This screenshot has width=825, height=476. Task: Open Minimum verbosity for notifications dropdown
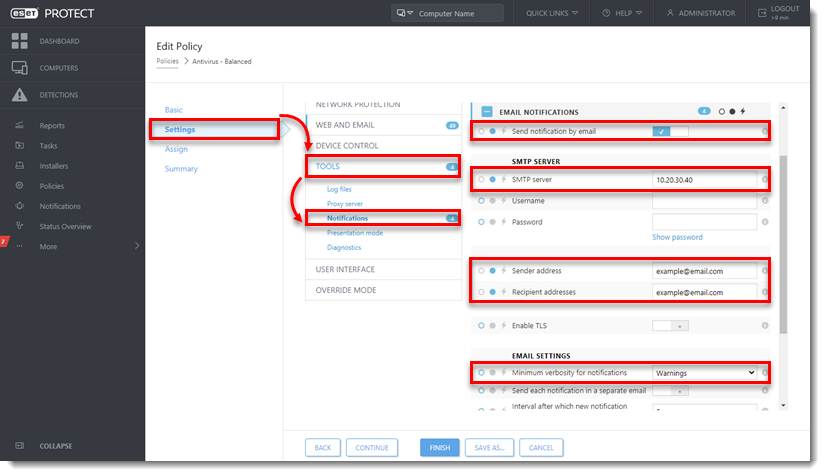(x=705, y=372)
